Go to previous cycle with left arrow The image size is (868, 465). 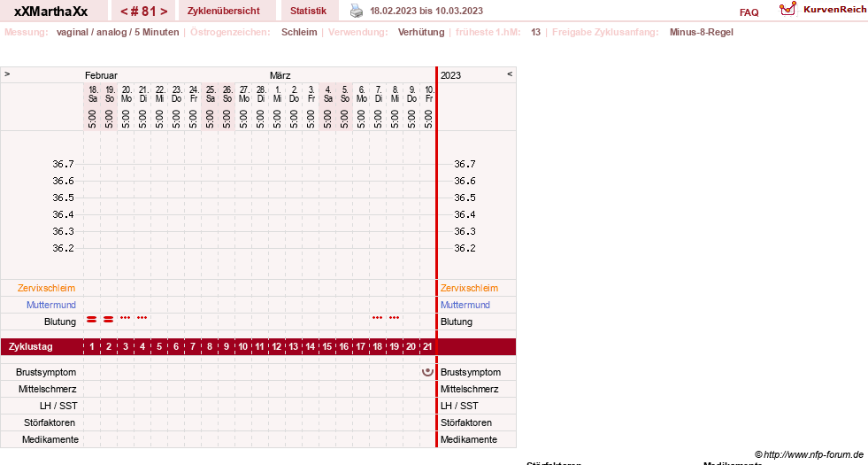(124, 12)
